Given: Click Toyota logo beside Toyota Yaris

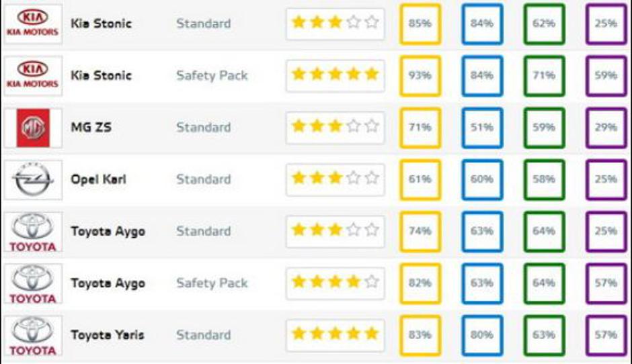Looking at the screenshot, I should coord(33,335).
